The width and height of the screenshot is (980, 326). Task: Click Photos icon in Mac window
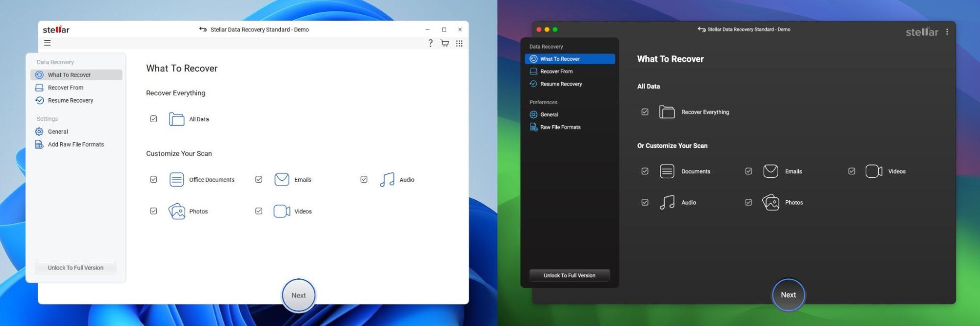coord(771,202)
